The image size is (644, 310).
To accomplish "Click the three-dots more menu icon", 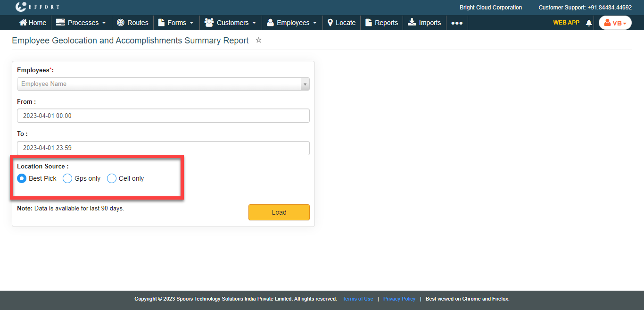I will coord(456,23).
